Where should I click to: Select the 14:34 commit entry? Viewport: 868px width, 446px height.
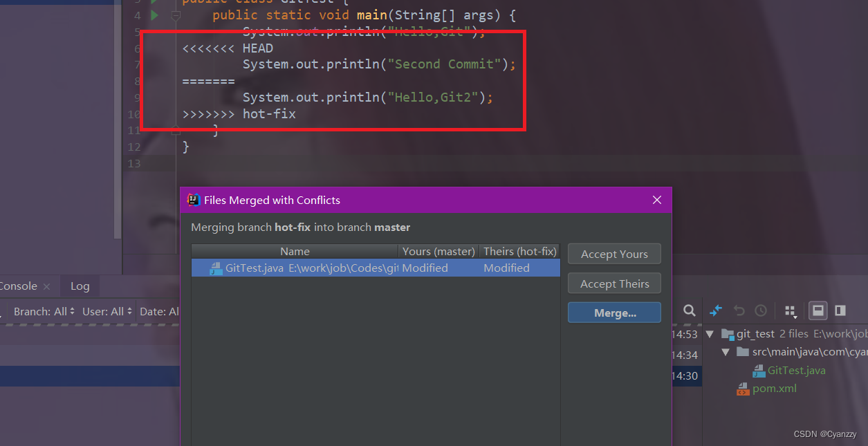click(x=685, y=355)
